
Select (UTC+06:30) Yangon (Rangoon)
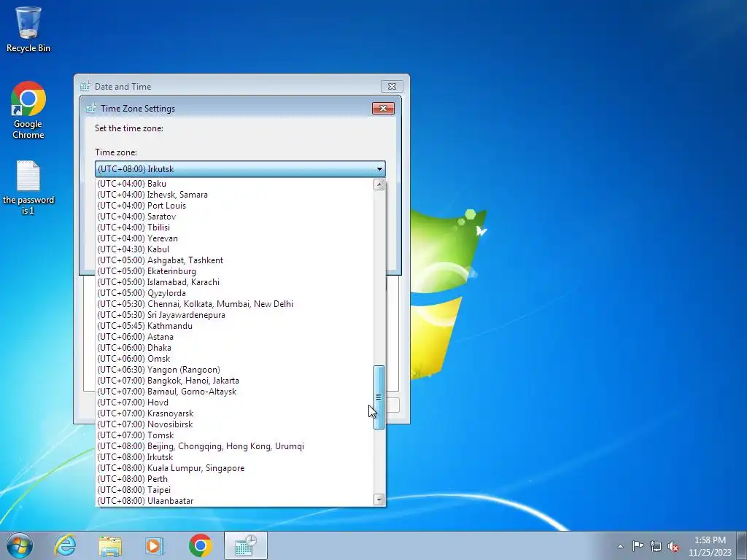coord(234,370)
